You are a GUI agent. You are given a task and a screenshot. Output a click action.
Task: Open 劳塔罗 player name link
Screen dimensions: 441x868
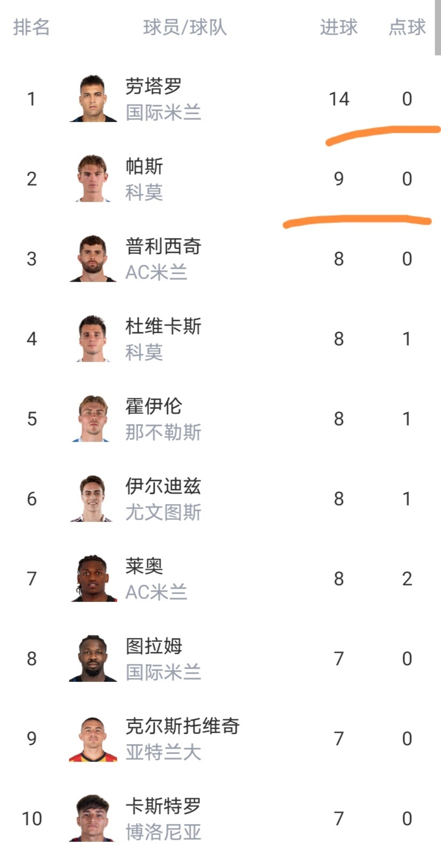click(x=154, y=86)
